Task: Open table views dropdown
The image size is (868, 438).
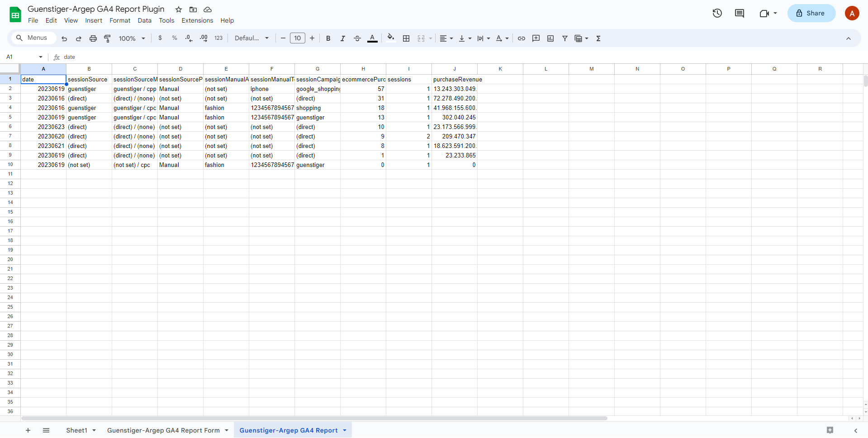Action: pyautogui.click(x=581, y=38)
